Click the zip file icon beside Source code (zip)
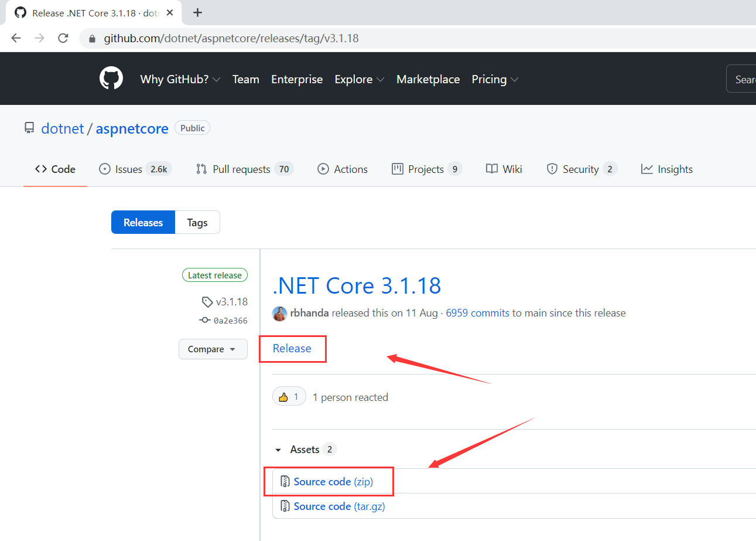Image resolution: width=756 pixels, height=541 pixels. click(285, 482)
